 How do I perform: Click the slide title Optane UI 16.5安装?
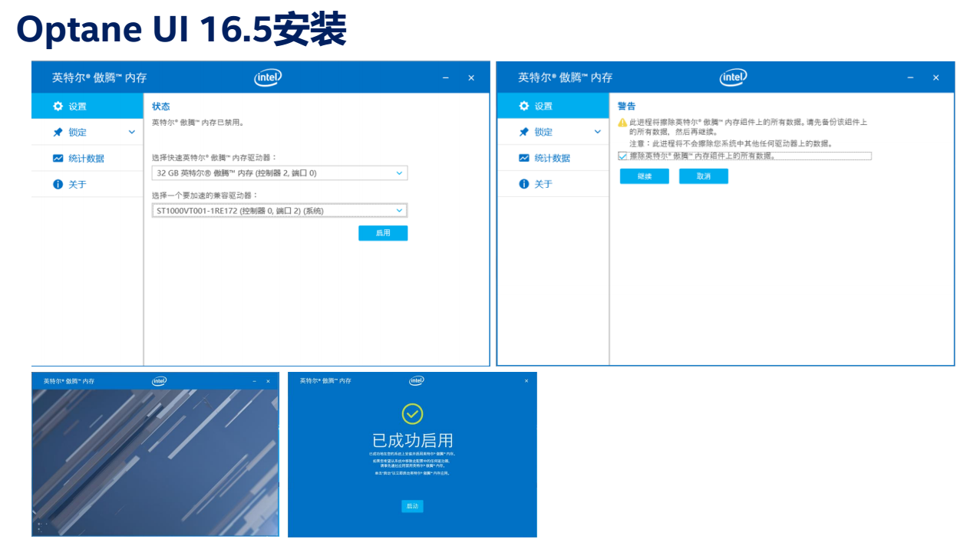click(x=182, y=30)
